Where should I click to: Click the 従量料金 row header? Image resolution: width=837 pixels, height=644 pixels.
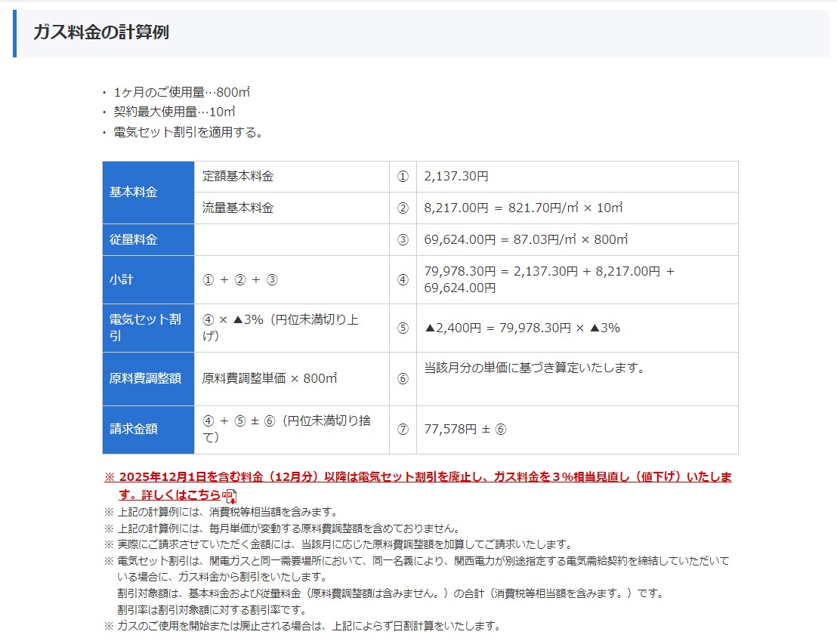148,240
